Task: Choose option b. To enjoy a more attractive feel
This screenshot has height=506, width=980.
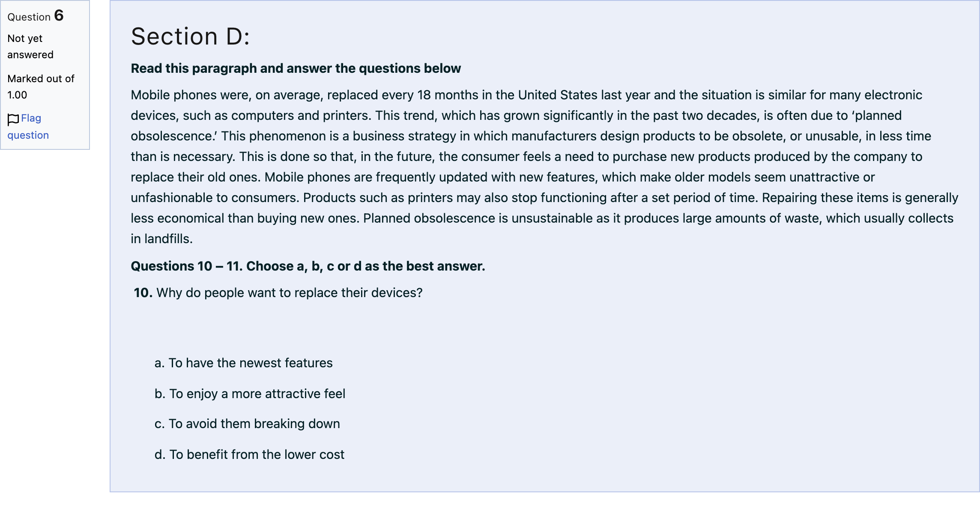Action: click(250, 394)
